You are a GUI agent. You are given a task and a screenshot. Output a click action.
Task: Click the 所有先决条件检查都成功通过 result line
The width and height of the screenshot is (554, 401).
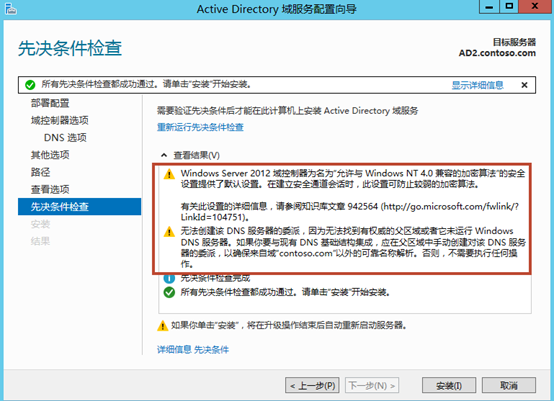click(285, 293)
